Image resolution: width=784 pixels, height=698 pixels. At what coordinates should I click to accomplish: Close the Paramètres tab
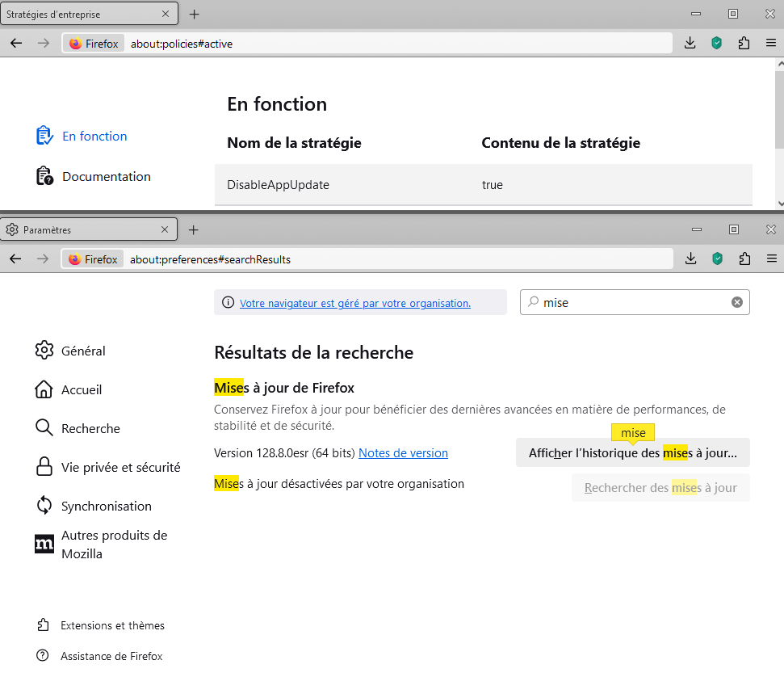[165, 229]
